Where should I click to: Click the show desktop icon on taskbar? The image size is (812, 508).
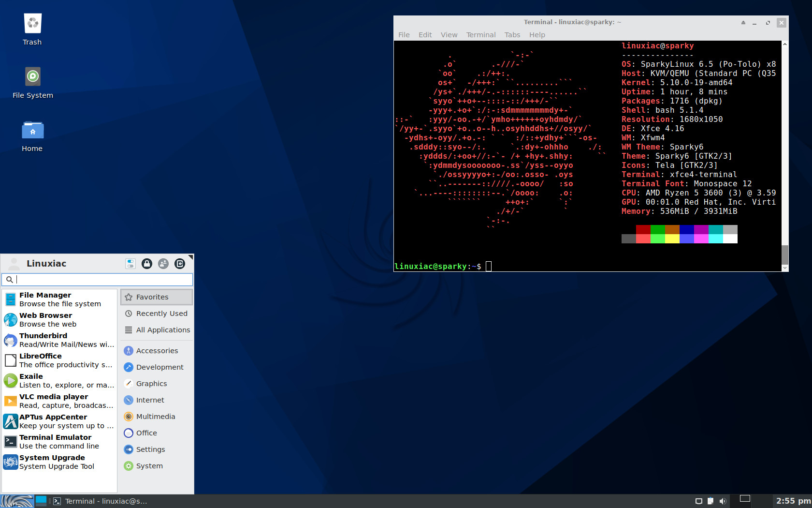tap(41, 501)
